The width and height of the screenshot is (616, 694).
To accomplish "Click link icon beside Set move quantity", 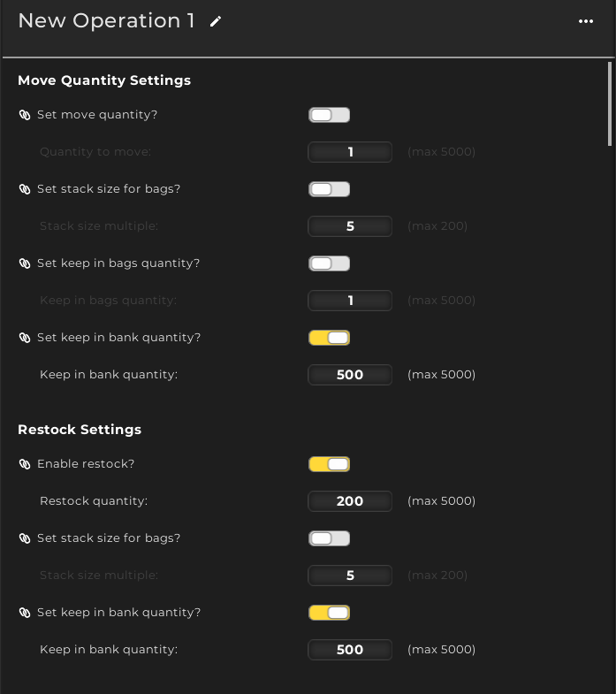I will [x=25, y=115].
